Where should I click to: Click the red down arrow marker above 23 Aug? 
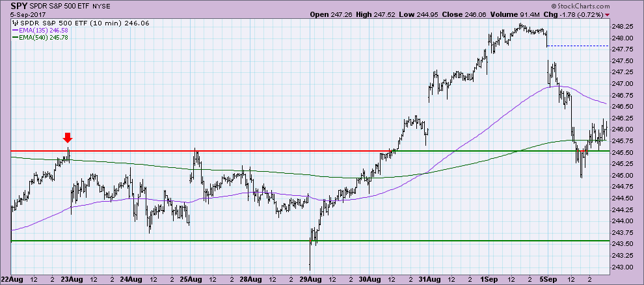(68, 137)
